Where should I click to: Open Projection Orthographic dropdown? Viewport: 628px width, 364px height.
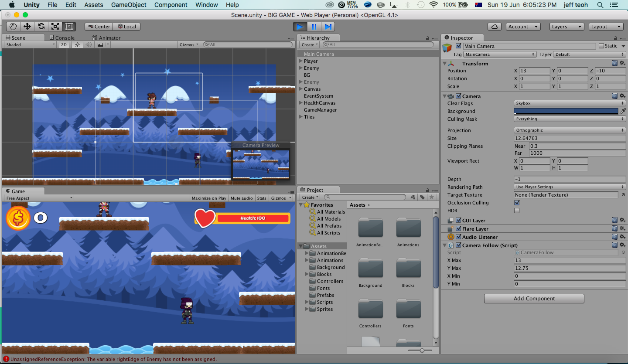570,130
